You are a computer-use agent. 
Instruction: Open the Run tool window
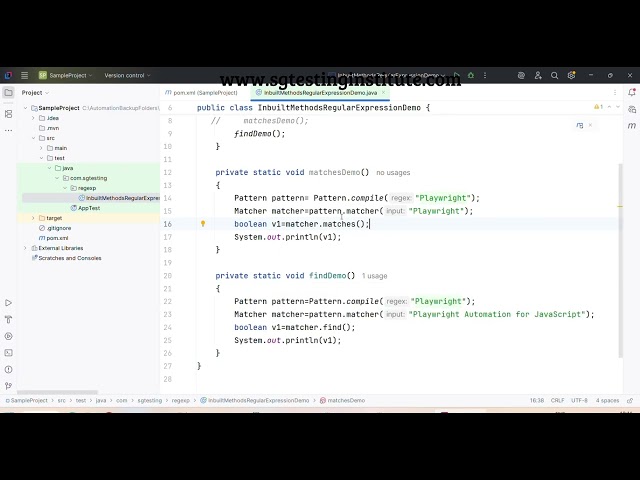[8, 303]
